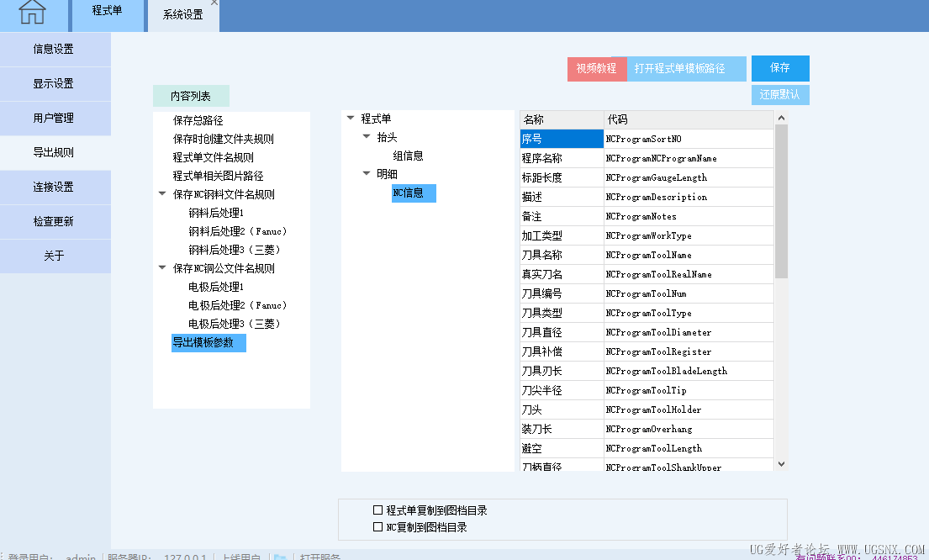The width and height of the screenshot is (929, 560).
Task: Select the NC信息 tree node
Action: tap(413, 193)
